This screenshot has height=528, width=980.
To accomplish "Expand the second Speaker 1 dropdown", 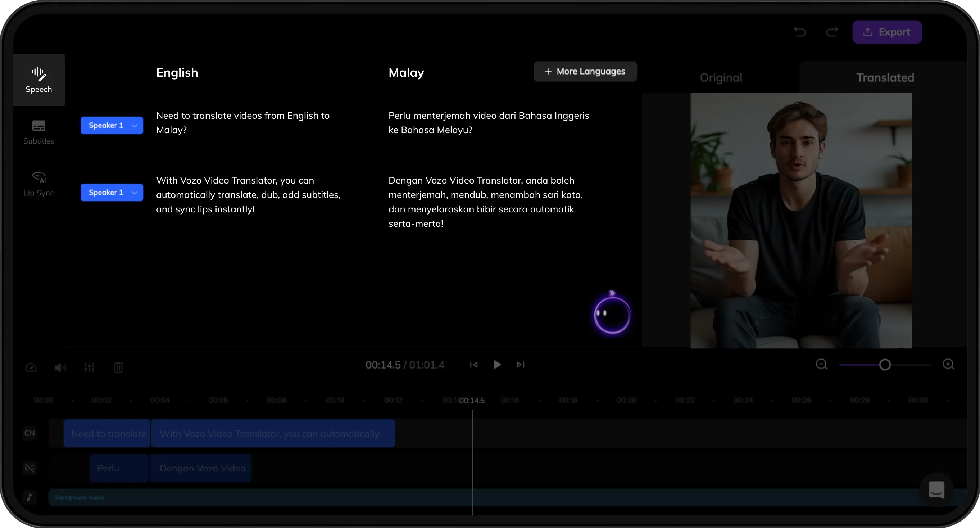I will tap(112, 192).
